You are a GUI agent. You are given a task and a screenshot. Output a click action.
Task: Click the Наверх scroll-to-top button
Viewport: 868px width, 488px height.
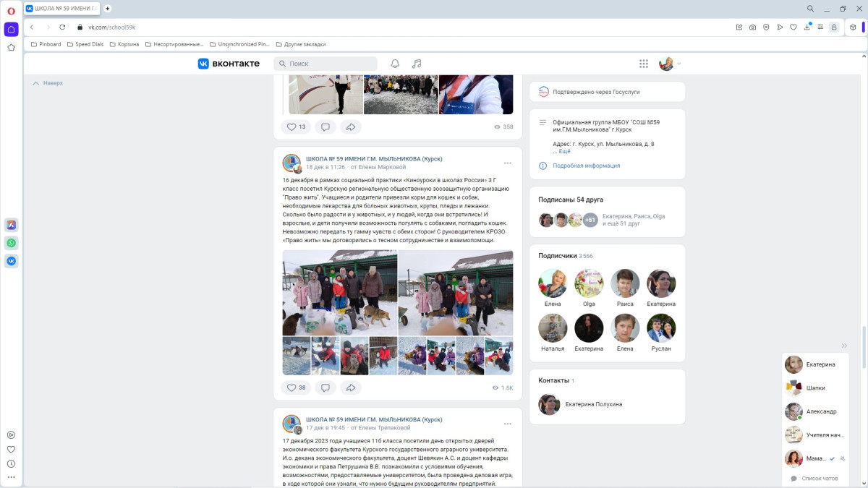[x=48, y=83]
